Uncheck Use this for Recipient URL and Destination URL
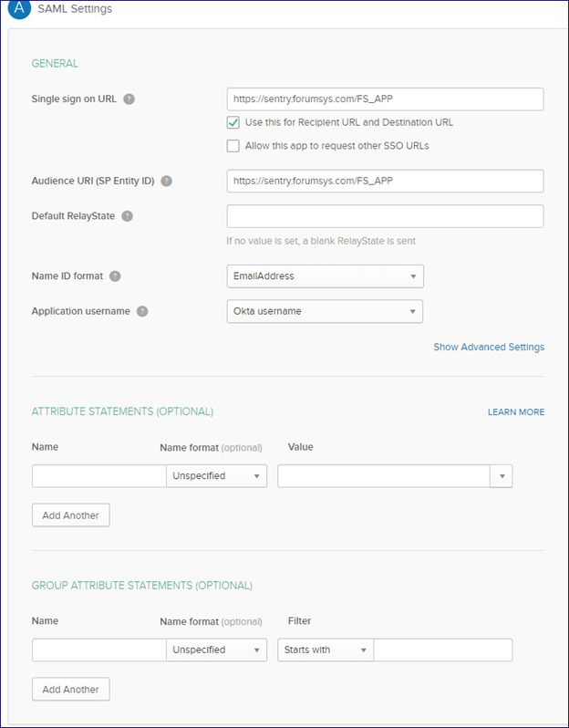Viewport: 569px width, 728px height. tap(233, 122)
